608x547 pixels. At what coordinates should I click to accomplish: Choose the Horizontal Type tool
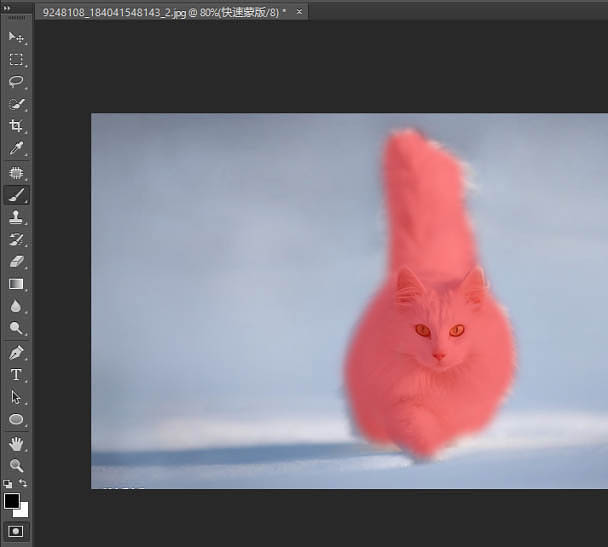[x=16, y=375]
